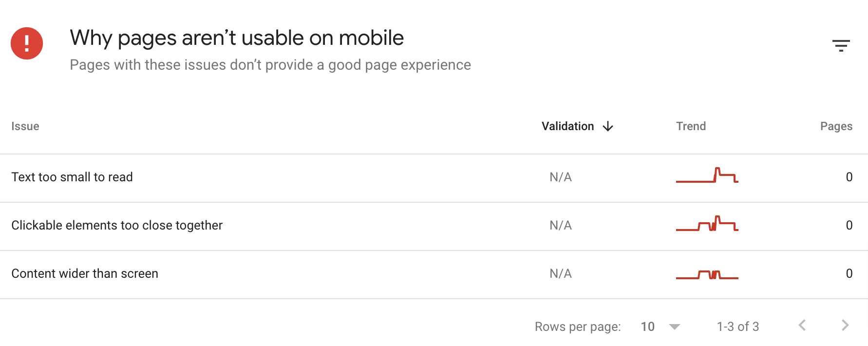The height and width of the screenshot is (346, 868).
Task: Click the trend graph for Content wider than screen
Action: coord(707,274)
